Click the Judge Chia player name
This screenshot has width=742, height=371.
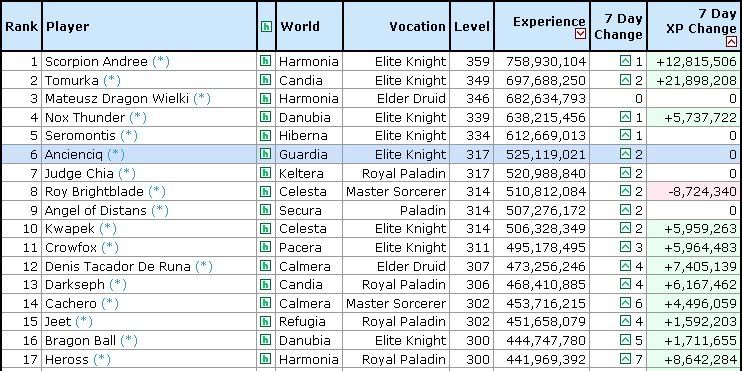click(79, 173)
